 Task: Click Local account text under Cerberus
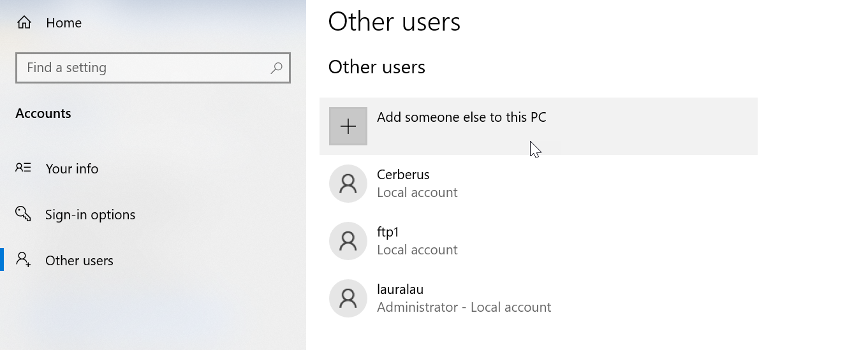click(417, 193)
